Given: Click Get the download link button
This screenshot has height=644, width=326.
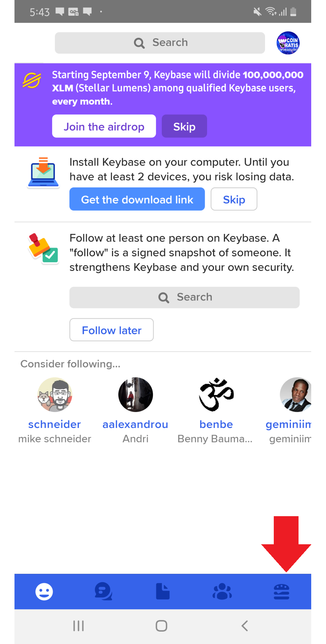Looking at the screenshot, I should pyautogui.click(x=137, y=199).
